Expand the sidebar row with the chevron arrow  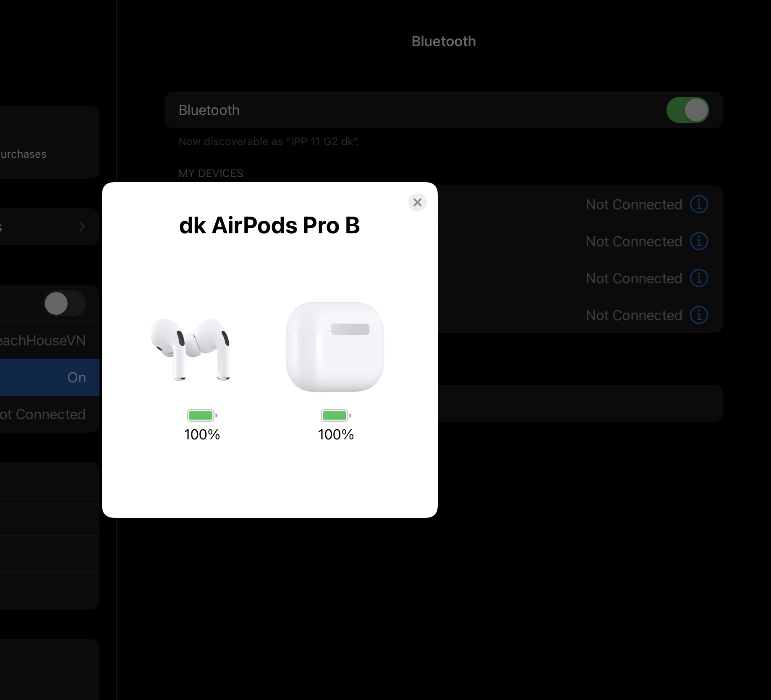50,227
